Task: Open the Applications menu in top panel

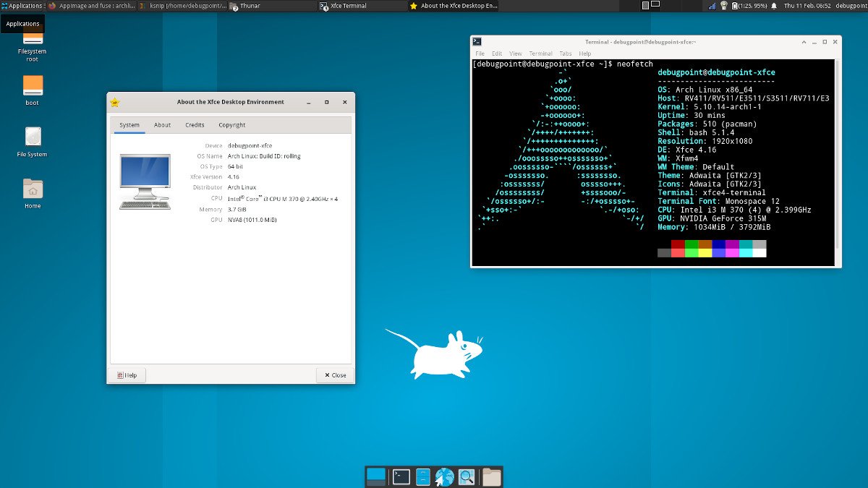Action: click(22, 6)
